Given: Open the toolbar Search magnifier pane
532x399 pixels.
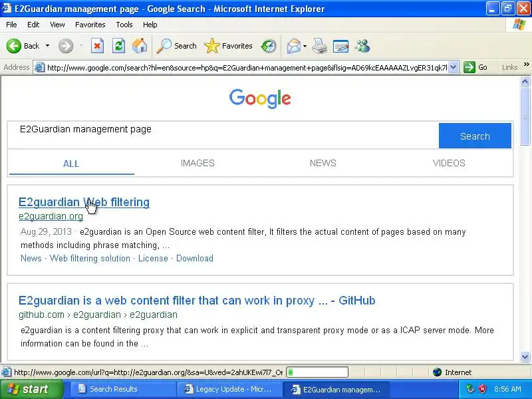Looking at the screenshot, I should pos(176,46).
